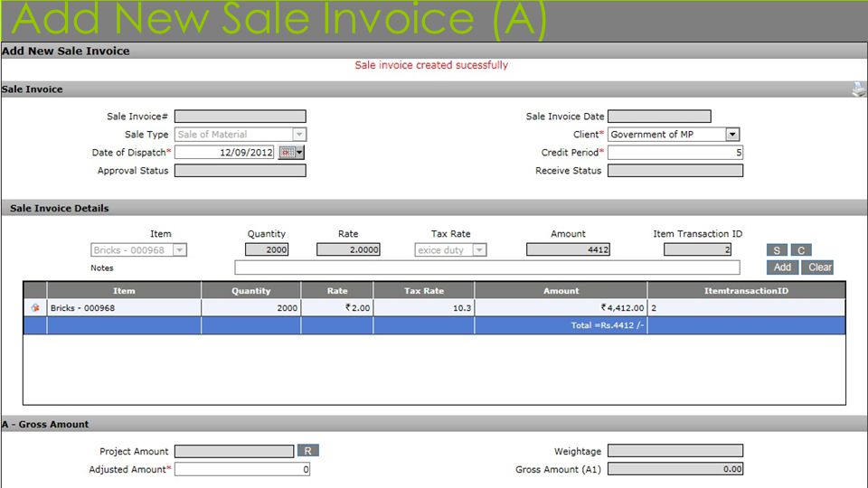The image size is (868, 488).
Task: Click the printer icon in Sale Invoice header
Action: [x=859, y=89]
